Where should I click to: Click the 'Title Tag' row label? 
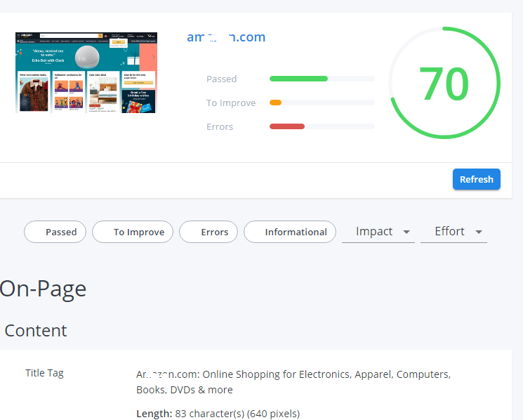[x=44, y=373]
